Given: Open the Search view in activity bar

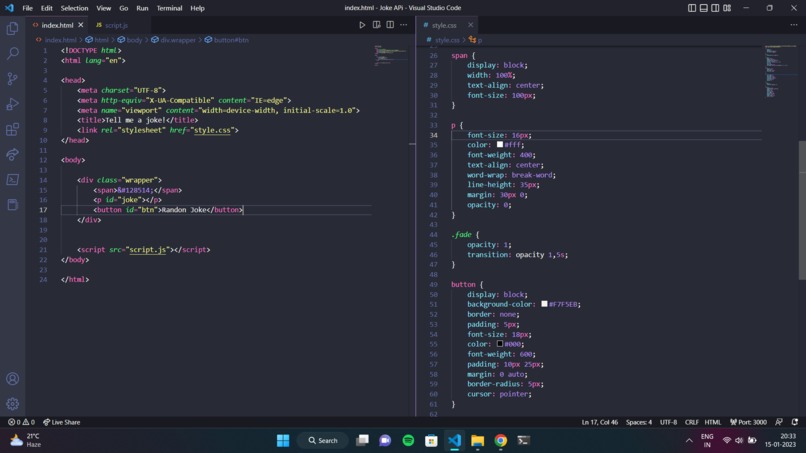Looking at the screenshot, I should (12, 53).
